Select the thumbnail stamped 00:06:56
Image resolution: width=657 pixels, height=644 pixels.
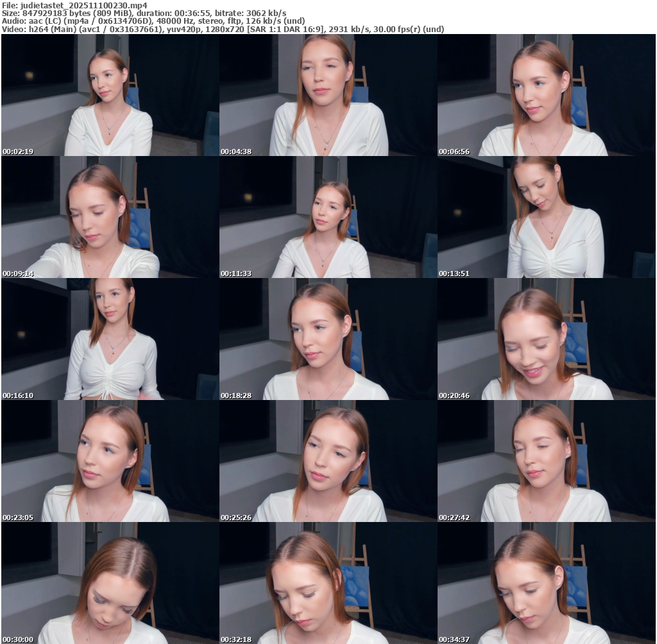[x=547, y=95]
